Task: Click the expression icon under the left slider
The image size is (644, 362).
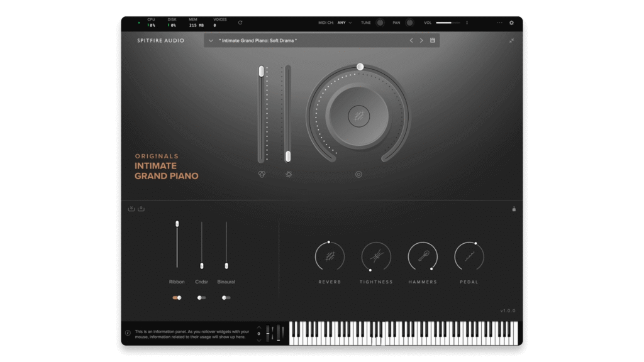Action: [262, 175]
